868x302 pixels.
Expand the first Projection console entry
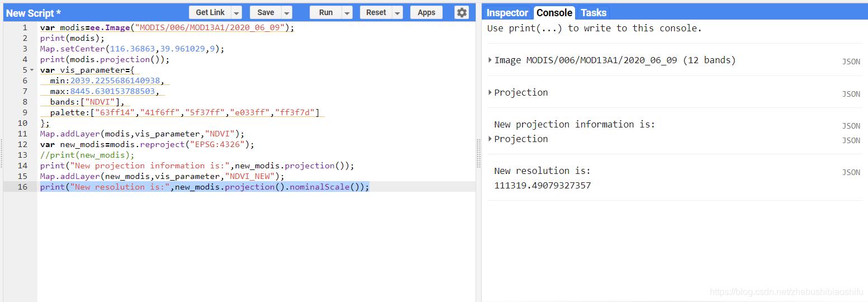click(x=490, y=92)
